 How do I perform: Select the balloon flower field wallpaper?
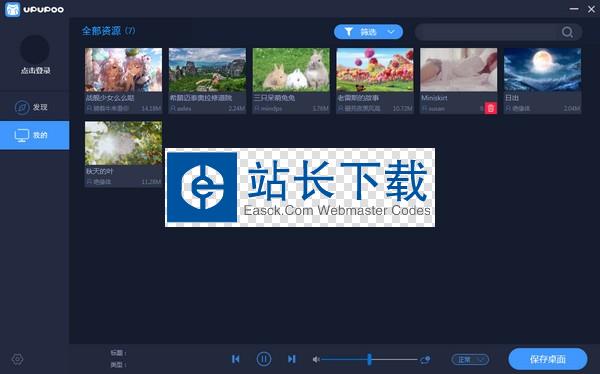coord(375,70)
